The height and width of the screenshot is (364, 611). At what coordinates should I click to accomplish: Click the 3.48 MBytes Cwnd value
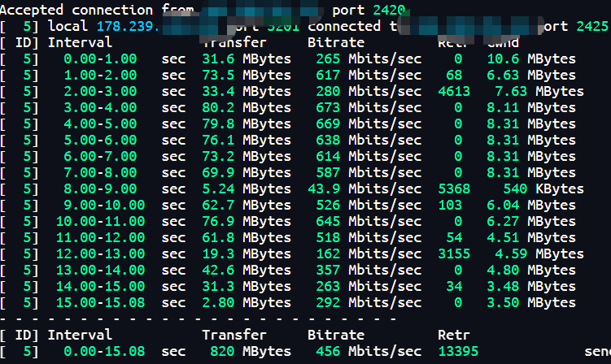(x=531, y=287)
